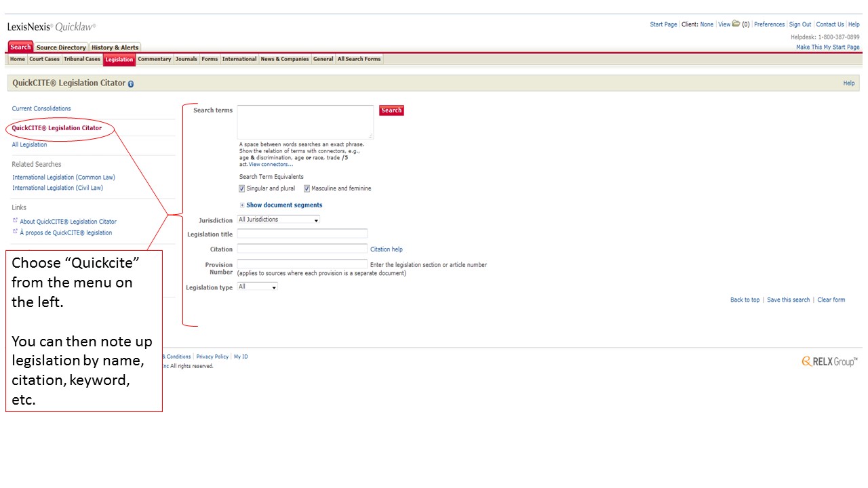Screen dimensions: 868x488
Task: Open the My ID footer link
Action: (x=241, y=357)
